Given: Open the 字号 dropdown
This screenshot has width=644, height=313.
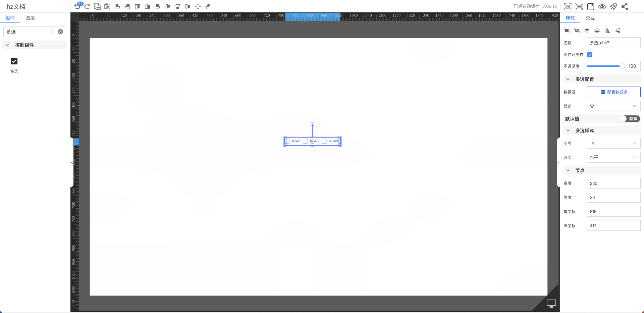Looking at the screenshot, I should pos(613,143).
